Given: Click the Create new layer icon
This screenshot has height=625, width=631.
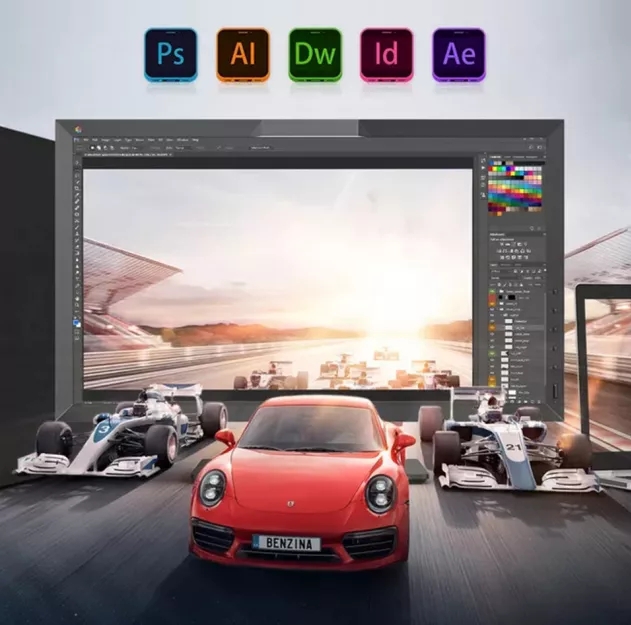Looking at the screenshot, I should coord(532,401).
